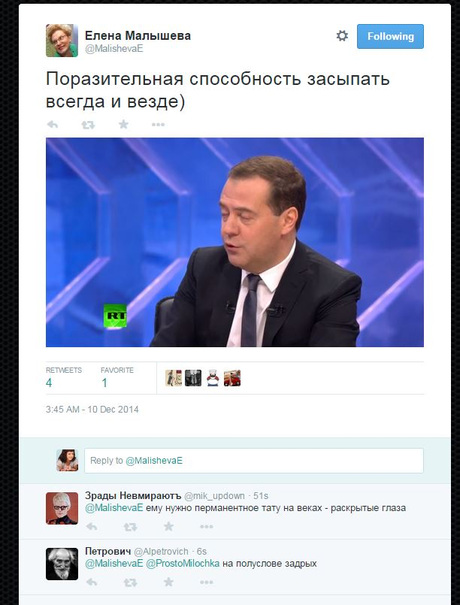Retweet the main tweet by Елена Малышева

pos(88,125)
